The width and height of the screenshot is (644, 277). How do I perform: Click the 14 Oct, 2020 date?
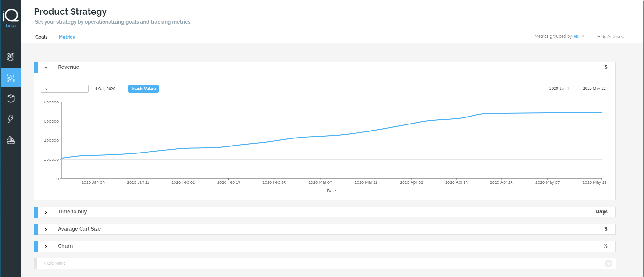104,89
